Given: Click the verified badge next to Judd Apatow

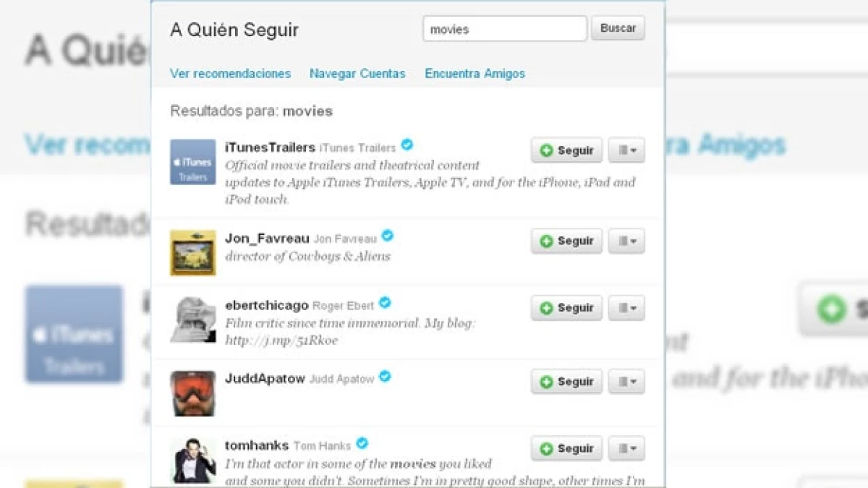Looking at the screenshot, I should click(x=385, y=376).
